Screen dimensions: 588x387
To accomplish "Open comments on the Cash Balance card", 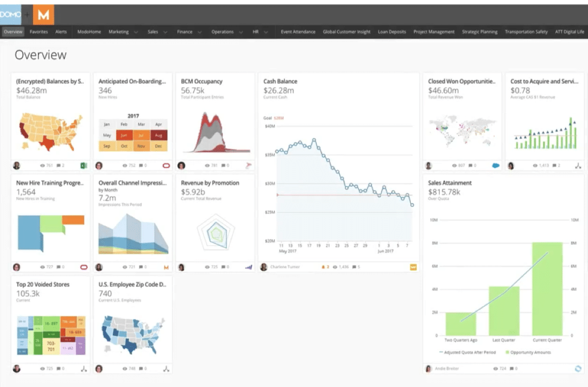I will (354, 267).
